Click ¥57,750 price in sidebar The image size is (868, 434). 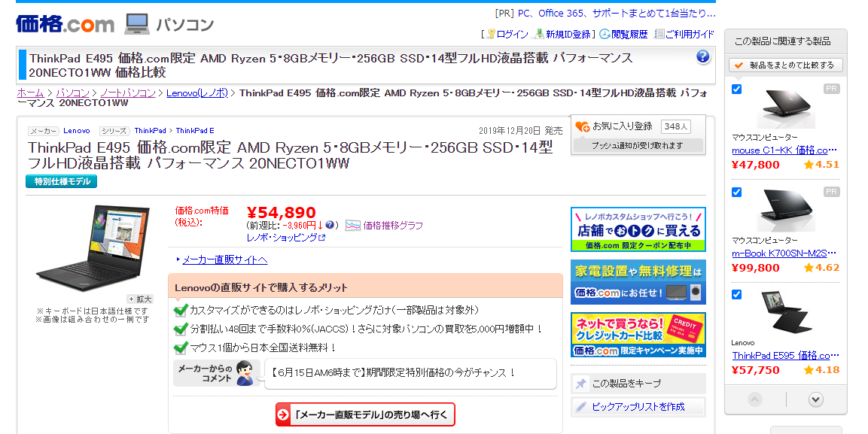coord(756,370)
